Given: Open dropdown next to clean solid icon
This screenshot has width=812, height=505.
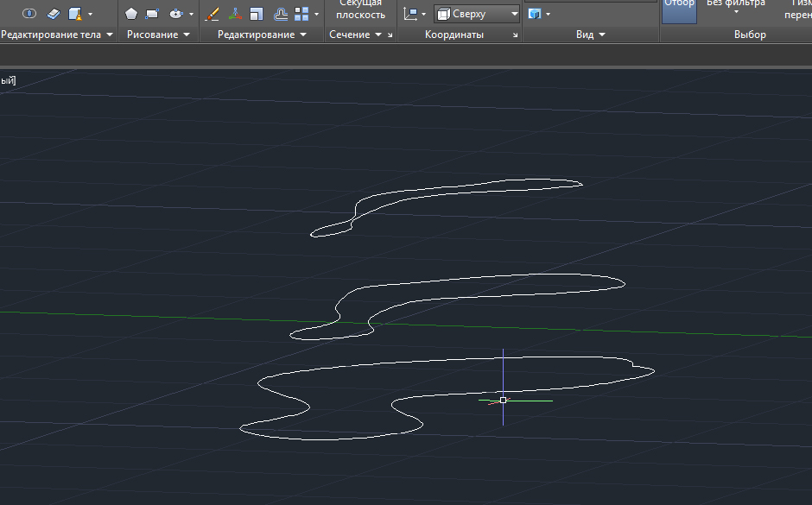Looking at the screenshot, I should [90, 14].
